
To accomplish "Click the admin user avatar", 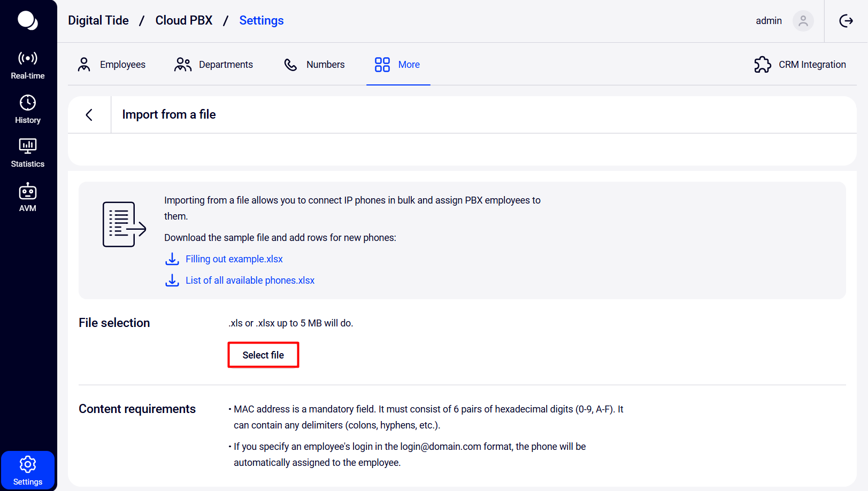I will pos(803,21).
